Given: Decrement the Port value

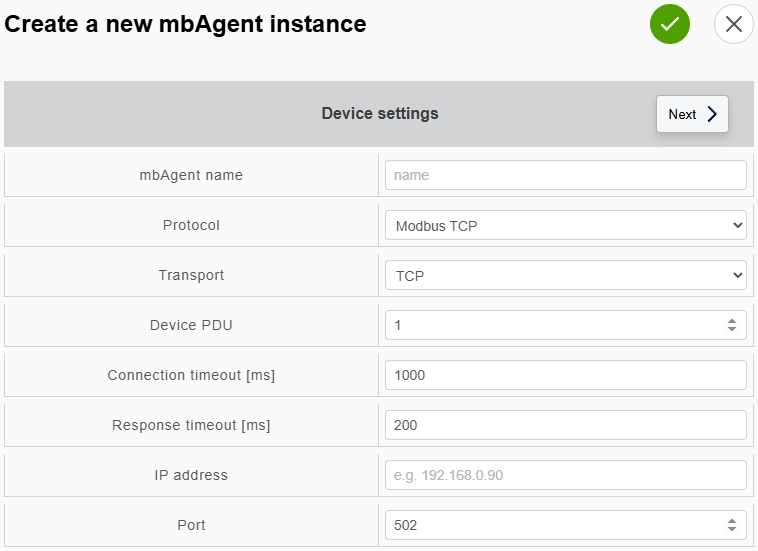Looking at the screenshot, I should [732, 529].
